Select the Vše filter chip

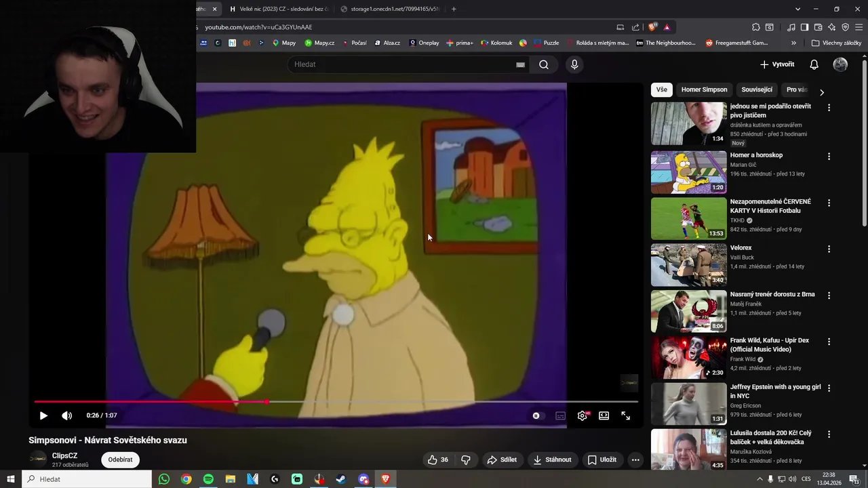point(661,89)
